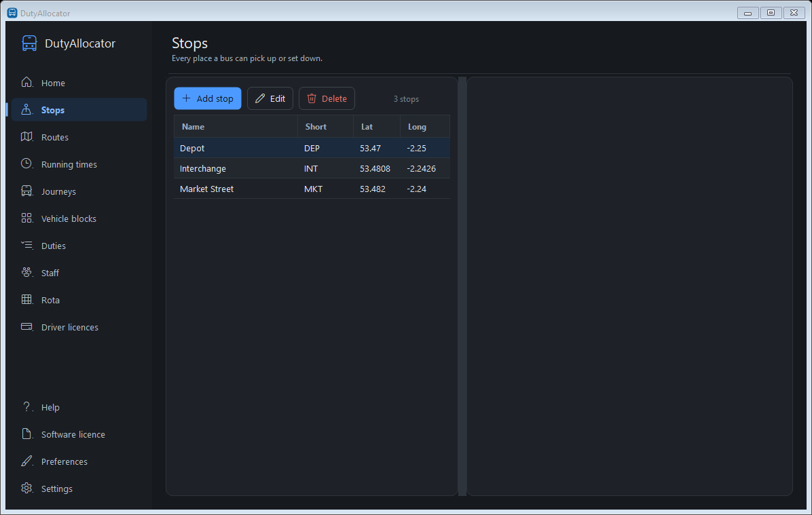Close the DutyAllocator window

(794, 12)
